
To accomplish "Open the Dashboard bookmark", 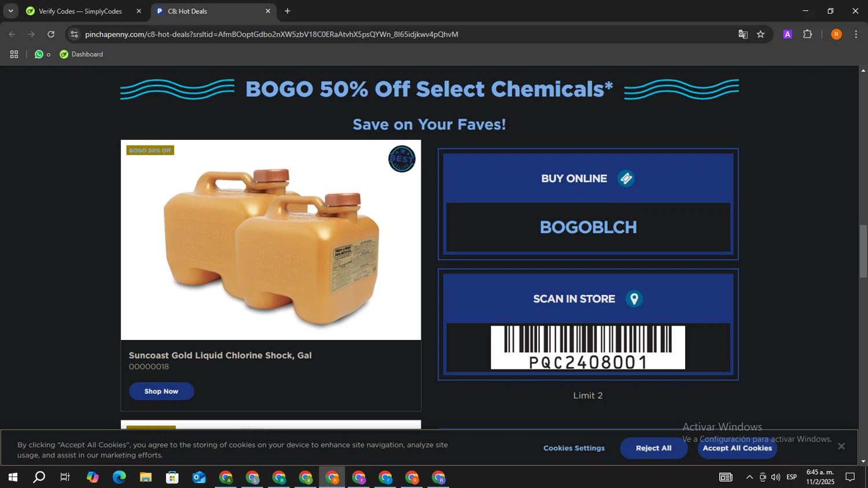I will [x=82, y=54].
